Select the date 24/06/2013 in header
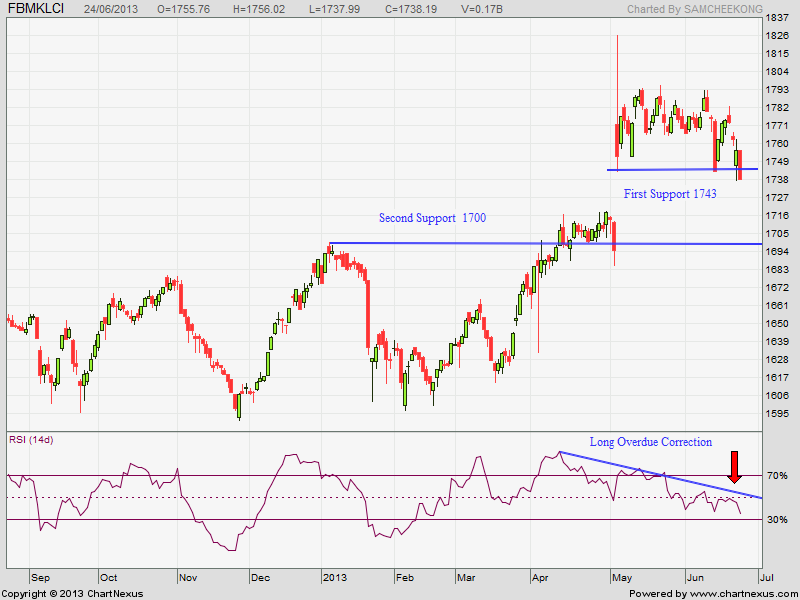The image size is (800, 600). point(111,9)
